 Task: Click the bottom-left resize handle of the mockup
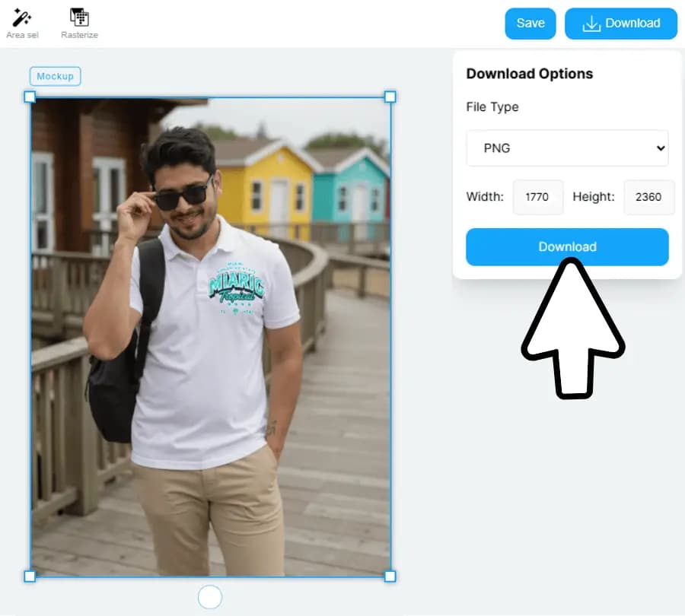(x=30, y=576)
